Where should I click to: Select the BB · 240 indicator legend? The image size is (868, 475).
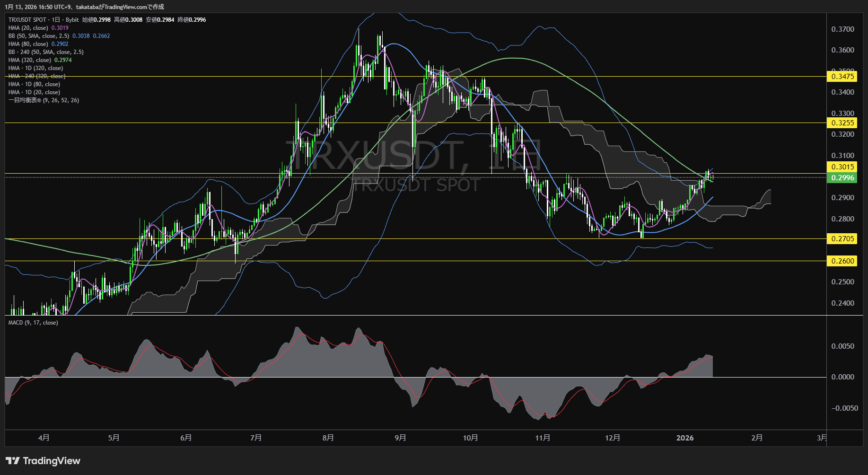point(46,52)
